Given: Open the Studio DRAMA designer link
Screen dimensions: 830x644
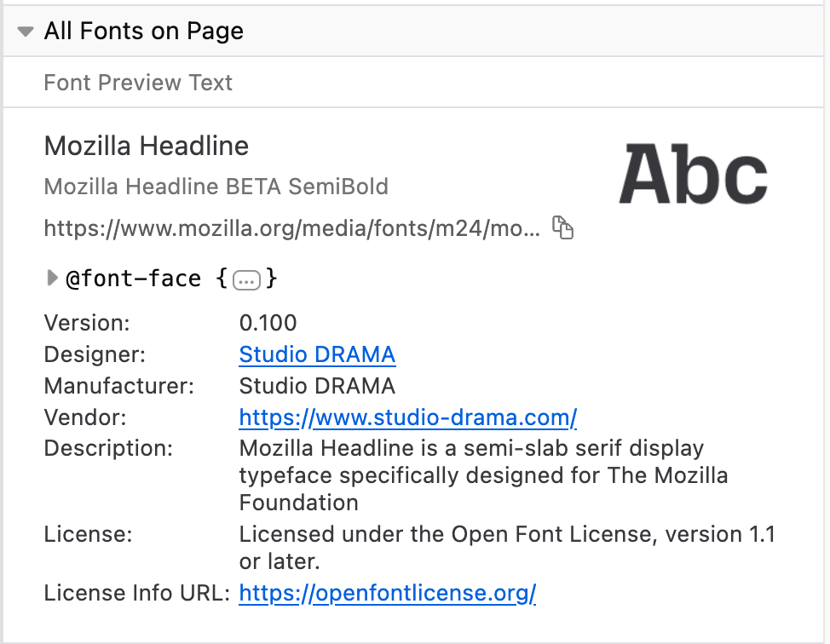Looking at the screenshot, I should (x=317, y=354).
